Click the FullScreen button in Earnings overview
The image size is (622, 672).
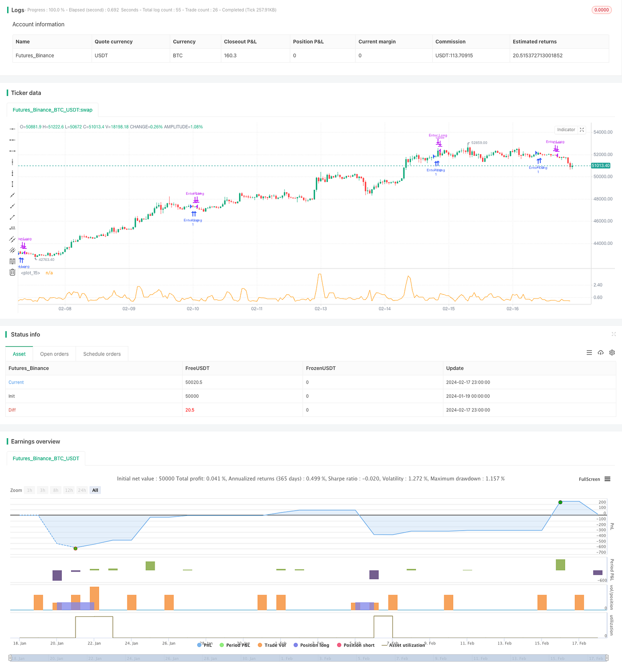pos(589,479)
